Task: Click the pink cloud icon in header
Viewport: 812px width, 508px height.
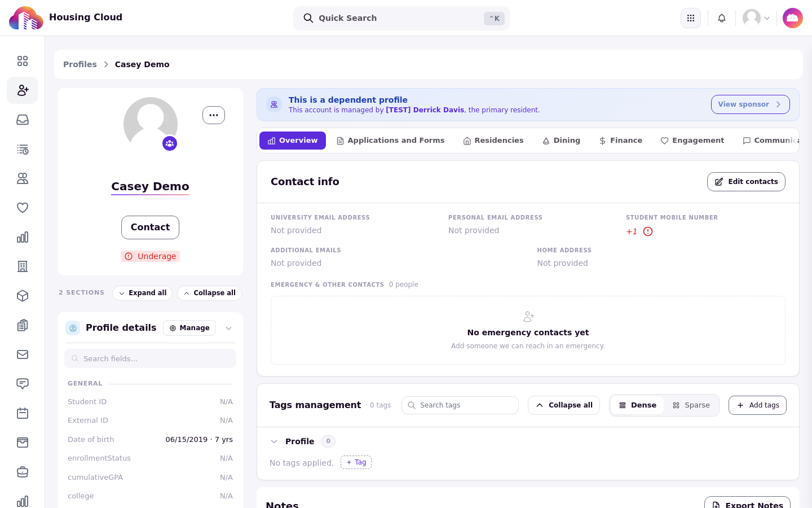Action: 793,18
